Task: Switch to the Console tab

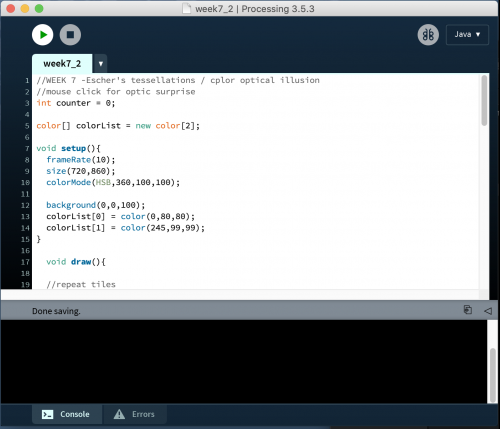Action: point(67,414)
